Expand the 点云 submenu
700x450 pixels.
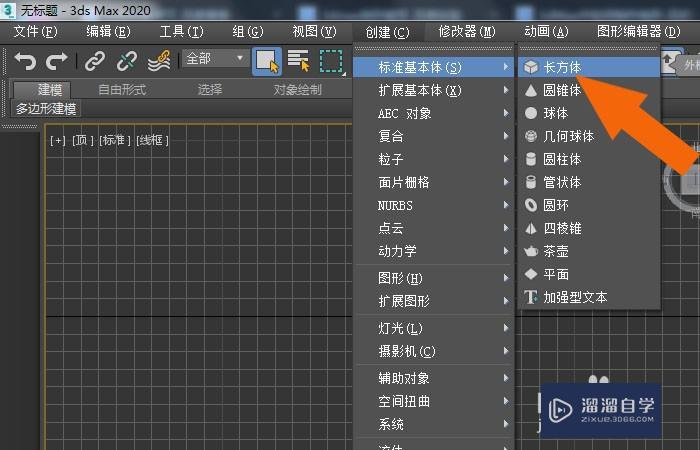(x=434, y=228)
